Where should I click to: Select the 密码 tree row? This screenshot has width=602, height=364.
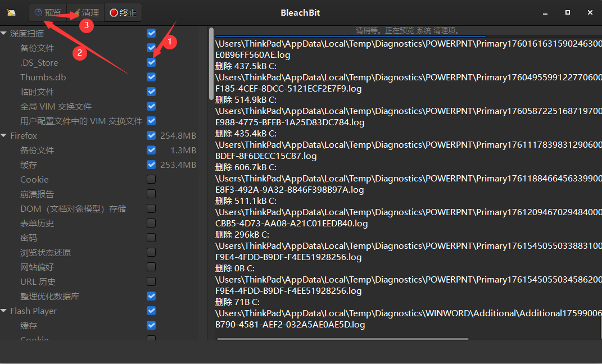[29, 238]
